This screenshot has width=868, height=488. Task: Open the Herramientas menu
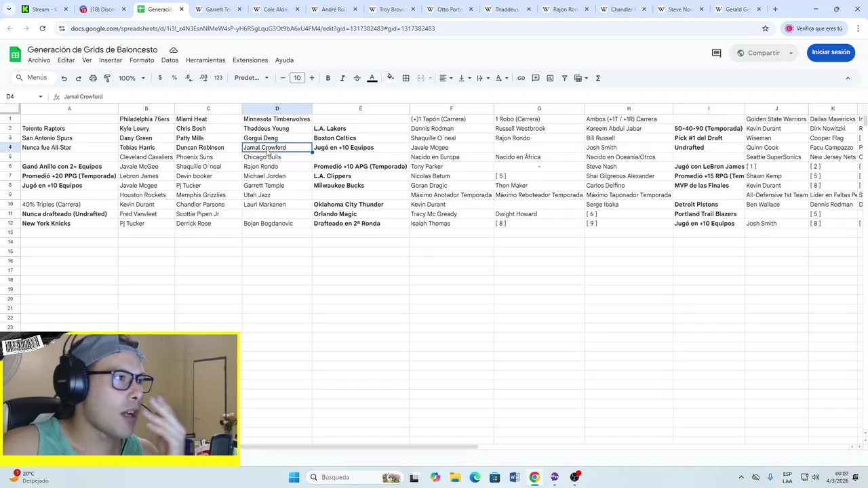205,60
